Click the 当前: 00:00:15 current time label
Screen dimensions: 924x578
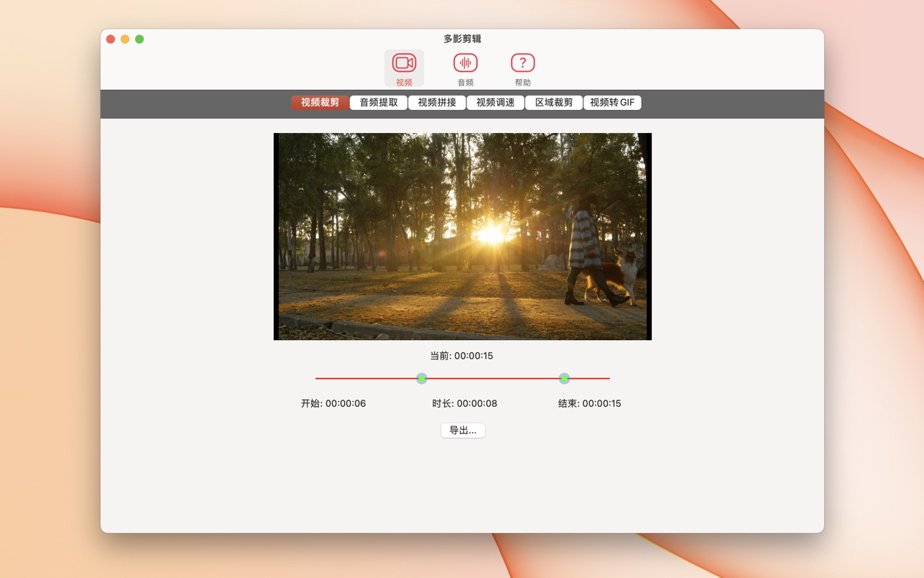(461, 356)
